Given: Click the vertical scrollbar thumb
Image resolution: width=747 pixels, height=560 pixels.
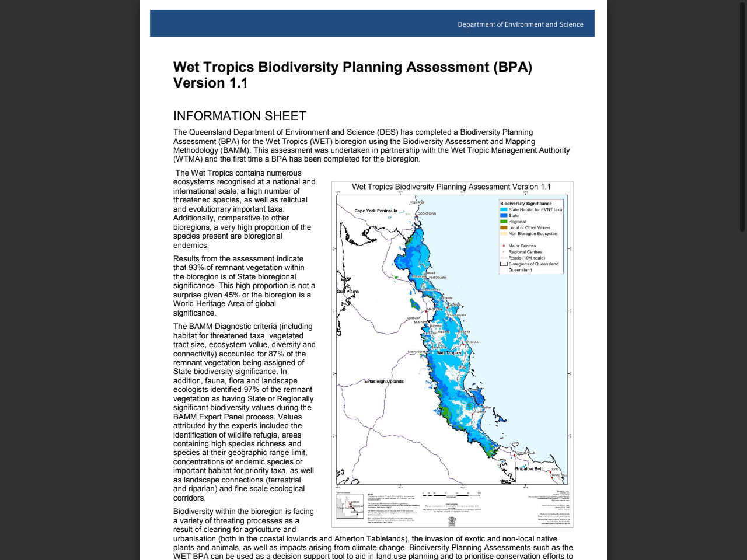Looking at the screenshot, I should [x=742, y=117].
